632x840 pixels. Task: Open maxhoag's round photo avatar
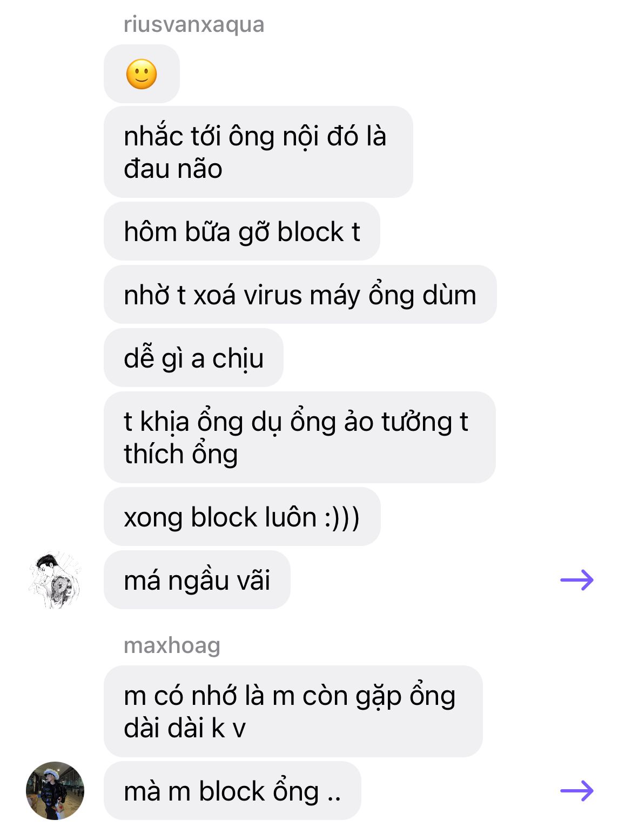coord(55,791)
